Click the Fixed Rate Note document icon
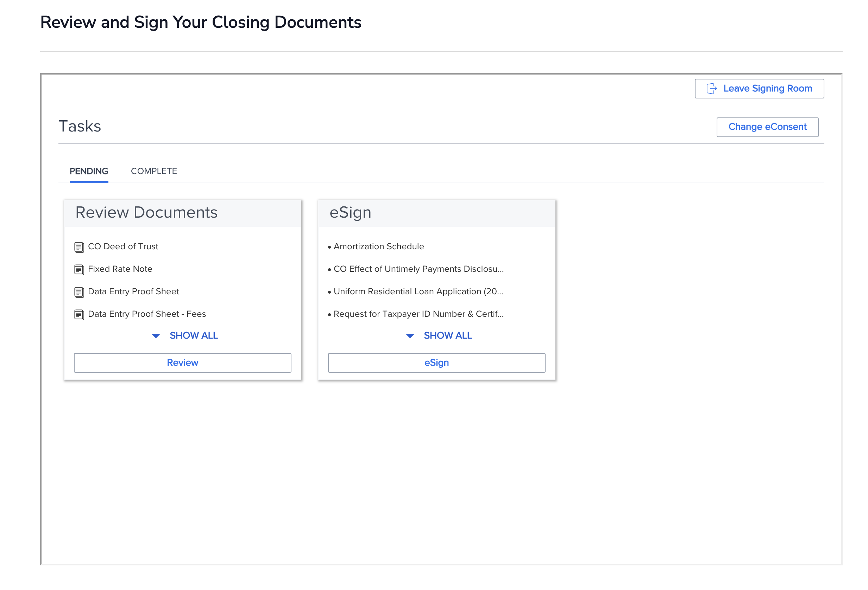868x590 pixels. pos(79,269)
